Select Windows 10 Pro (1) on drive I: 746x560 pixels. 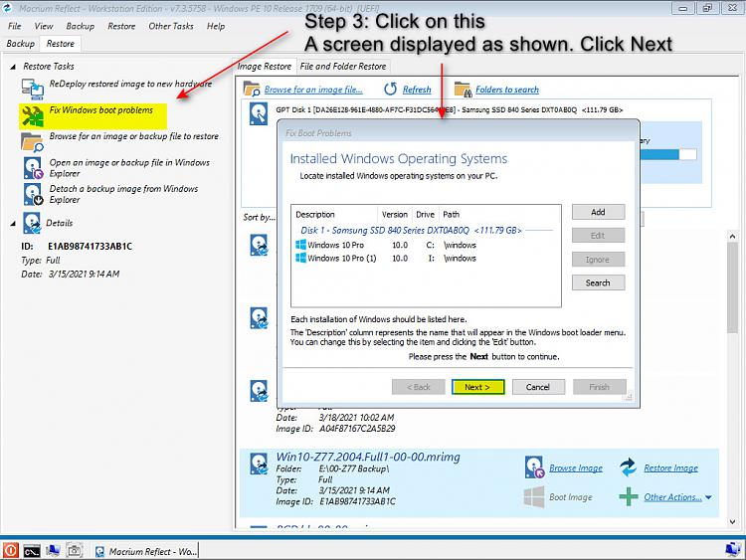coord(426,259)
